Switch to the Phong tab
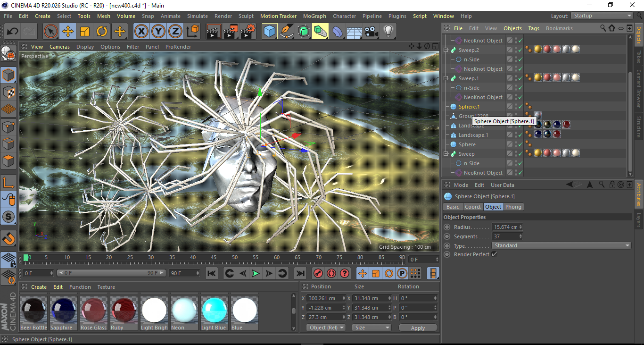644x345 pixels. (x=513, y=207)
